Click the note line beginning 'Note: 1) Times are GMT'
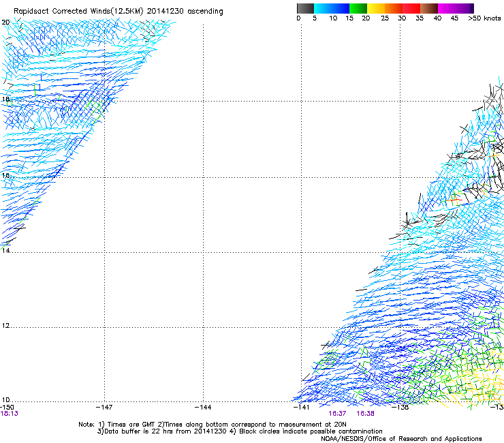 (212, 425)
